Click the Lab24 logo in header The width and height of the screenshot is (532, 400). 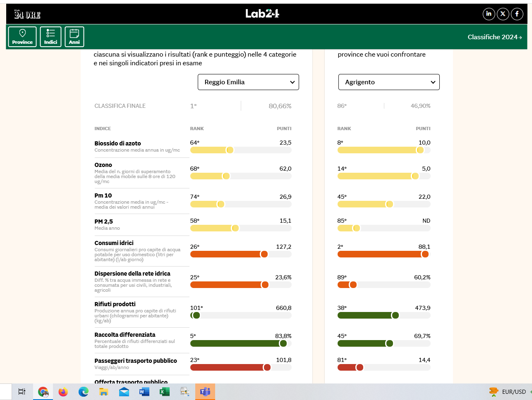pyautogui.click(x=262, y=14)
